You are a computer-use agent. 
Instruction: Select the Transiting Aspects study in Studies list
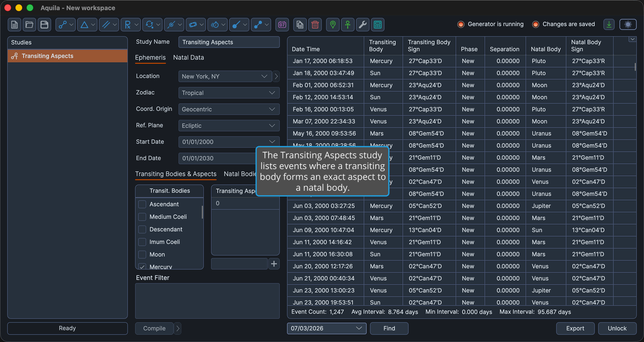pos(68,56)
